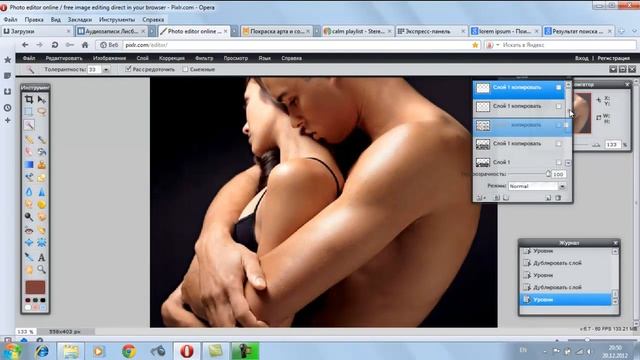Image resolution: width=640 pixels, height=360 pixels.
Task: Switch to the Загрузки browser tab
Action: pos(37,31)
